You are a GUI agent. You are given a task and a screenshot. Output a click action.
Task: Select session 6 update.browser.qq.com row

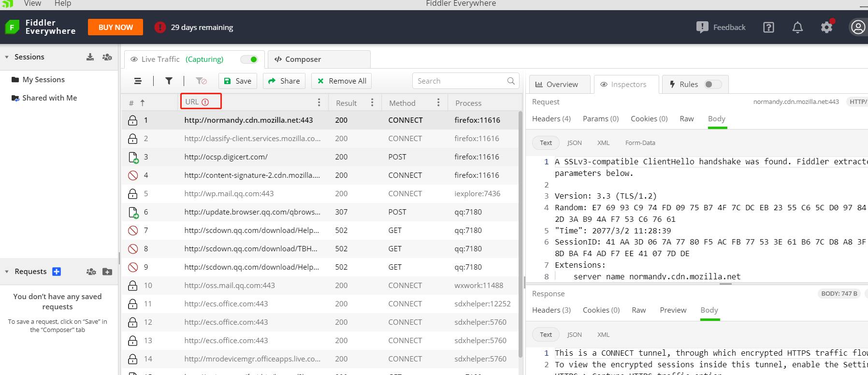click(319, 212)
